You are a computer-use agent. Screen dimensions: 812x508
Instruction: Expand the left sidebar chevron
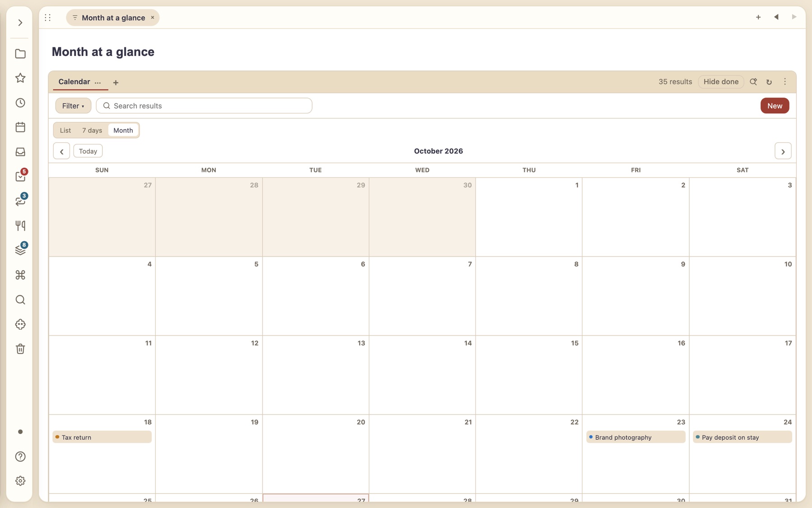20,23
